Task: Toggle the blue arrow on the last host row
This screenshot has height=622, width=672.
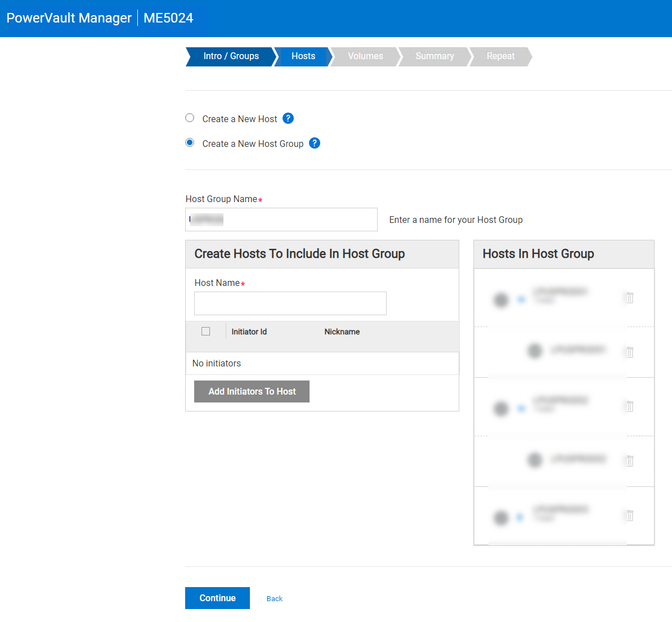Action: (x=520, y=517)
